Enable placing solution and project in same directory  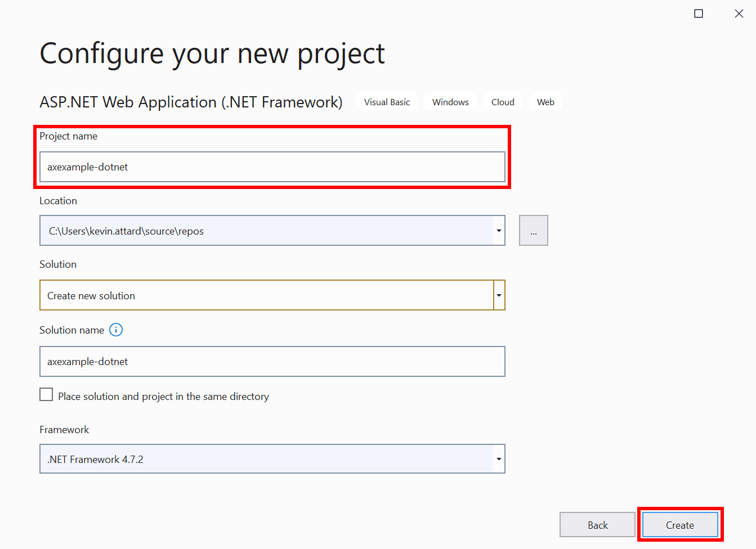[x=46, y=394]
